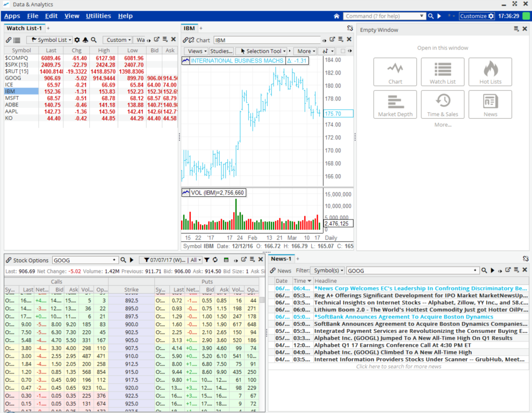
Task: Open the Command box dropdown arrow
Action: [422, 16]
